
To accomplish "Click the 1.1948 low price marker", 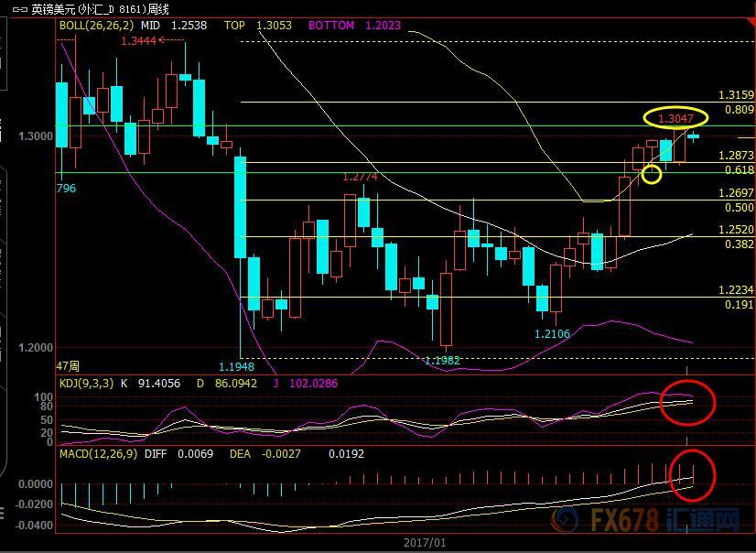I will 236,367.
